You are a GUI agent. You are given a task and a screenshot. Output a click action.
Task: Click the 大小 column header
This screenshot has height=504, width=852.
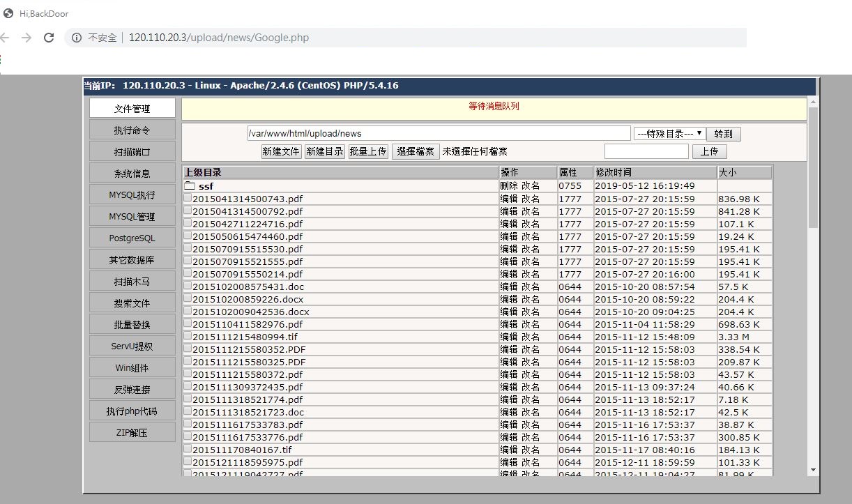(x=745, y=172)
